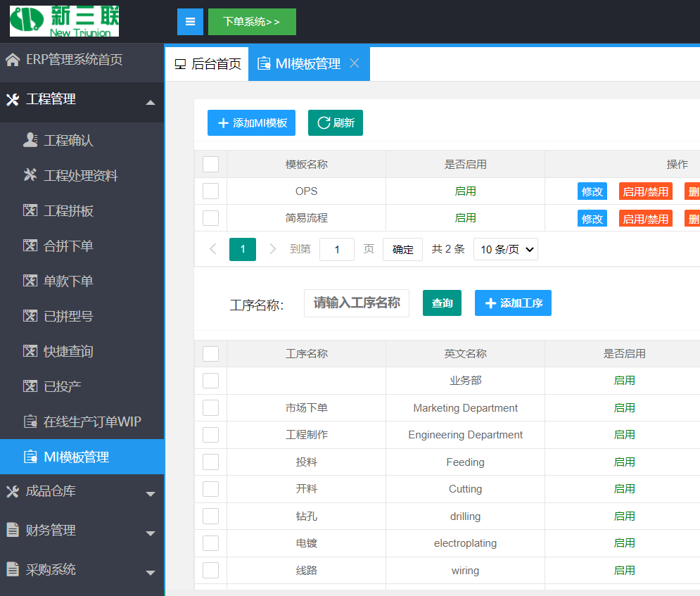Image resolution: width=700 pixels, height=596 pixels.
Task: Click the 添加MI模板 button
Action: tap(251, 122)
